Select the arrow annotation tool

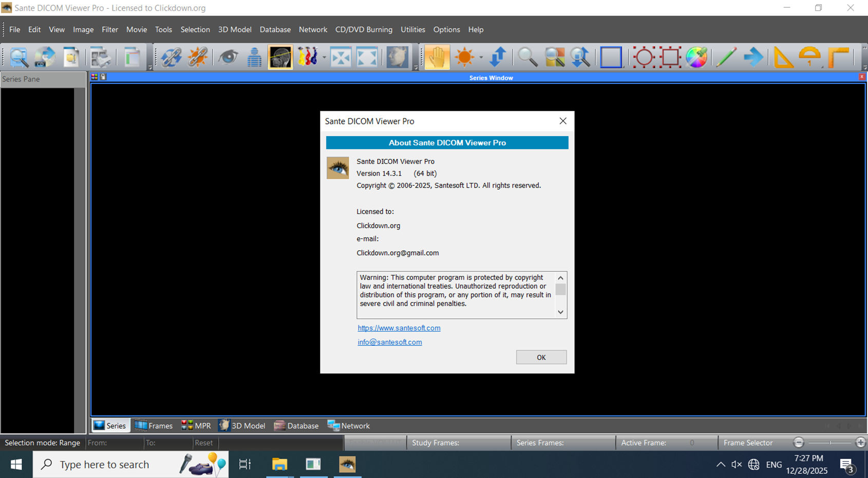753,57
